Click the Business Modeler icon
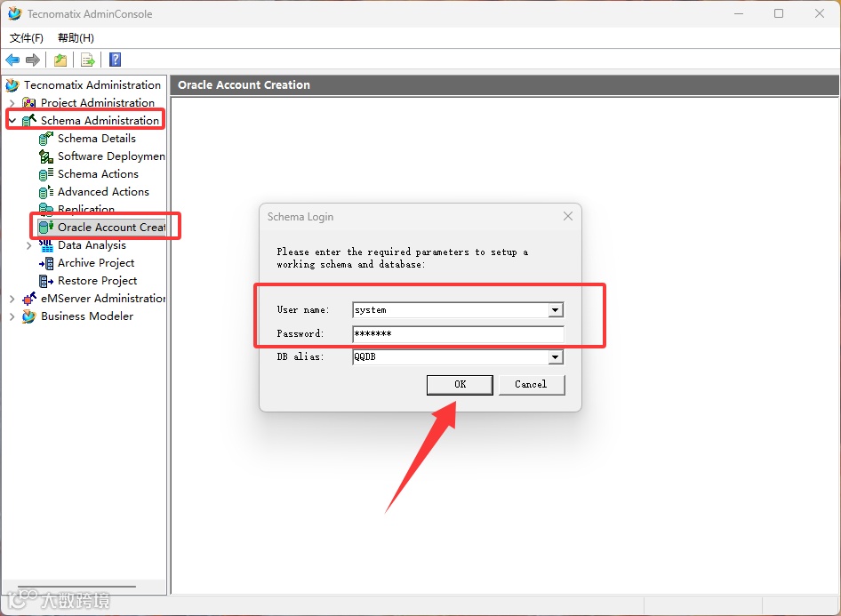The height and width of the screenshot is (616, 841). click(29, 316)
